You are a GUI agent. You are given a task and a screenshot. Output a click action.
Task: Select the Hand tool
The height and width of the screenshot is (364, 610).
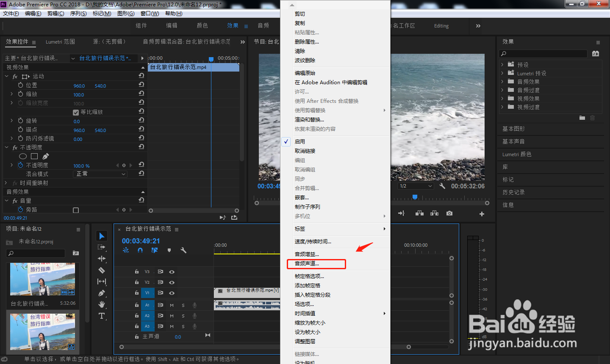coord(102,304)
